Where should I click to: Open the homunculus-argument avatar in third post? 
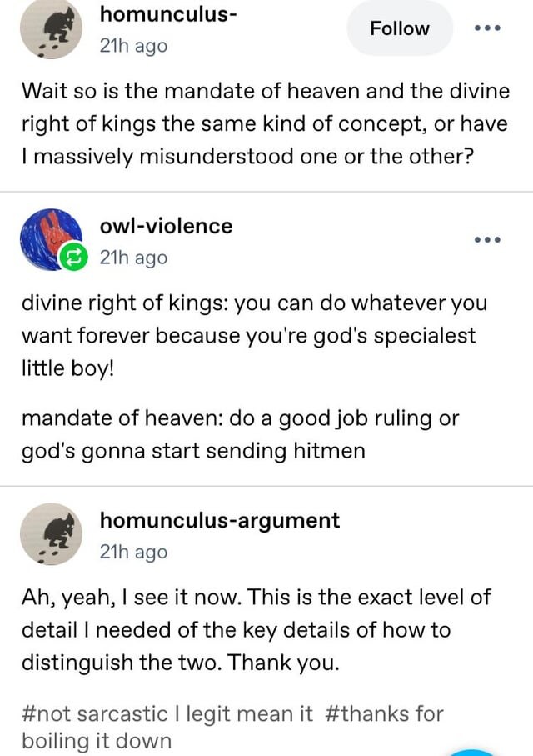pos(51,534)
